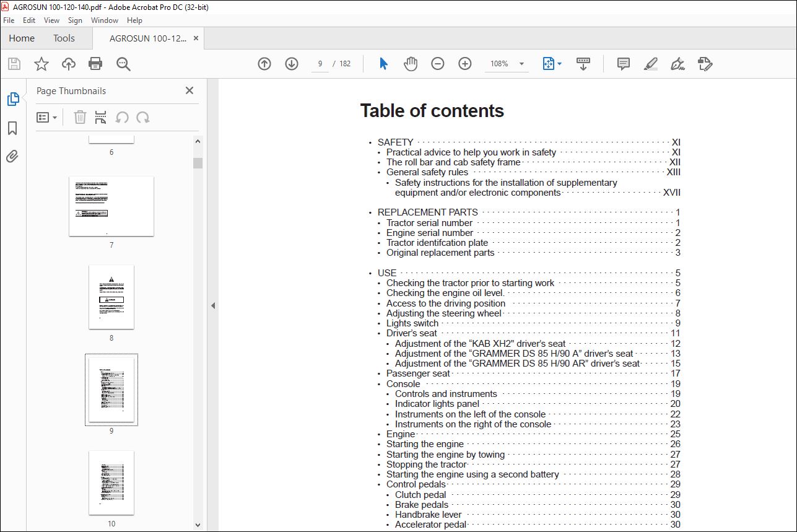Click the page breaks scissors icon

point(101,117)
